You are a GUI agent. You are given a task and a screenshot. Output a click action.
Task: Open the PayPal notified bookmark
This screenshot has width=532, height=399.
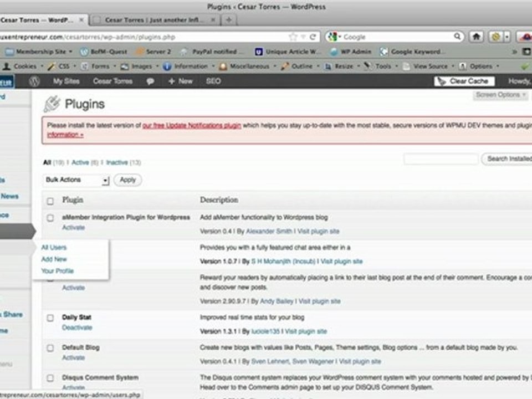[212, 52]
